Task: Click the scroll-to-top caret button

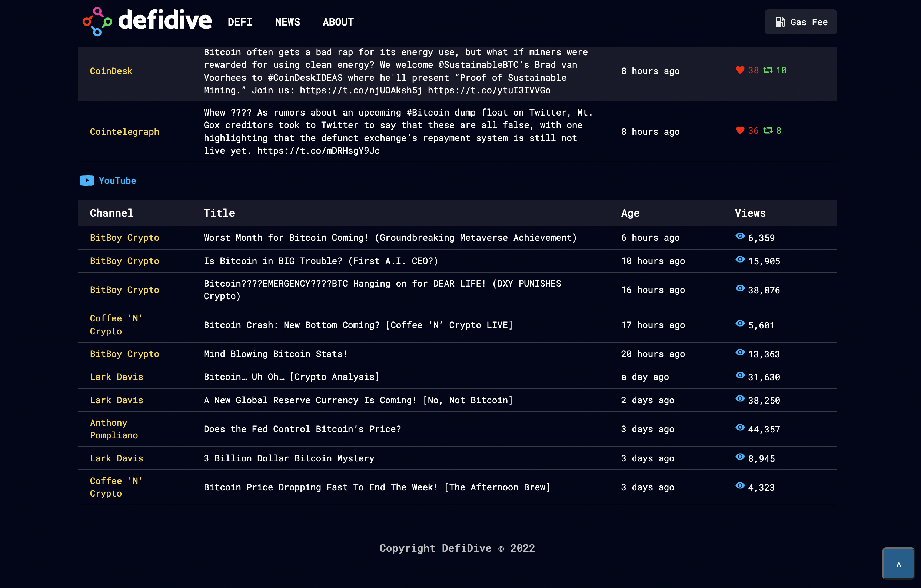Action: click(x=898, y=564)
